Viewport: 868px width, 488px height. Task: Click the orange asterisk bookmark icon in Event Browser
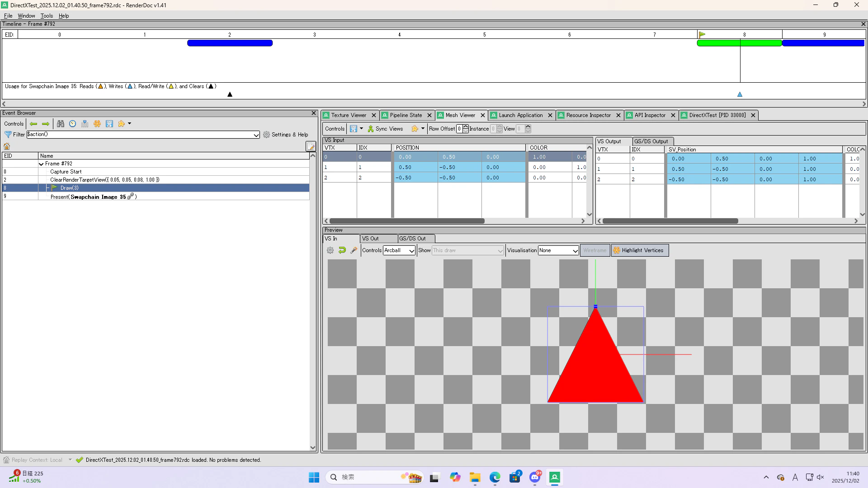click(x=97, y=124)
